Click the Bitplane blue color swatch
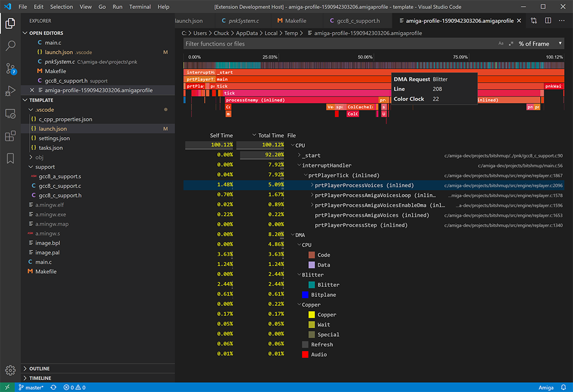 pyautogui.click(x=305, y=295)
